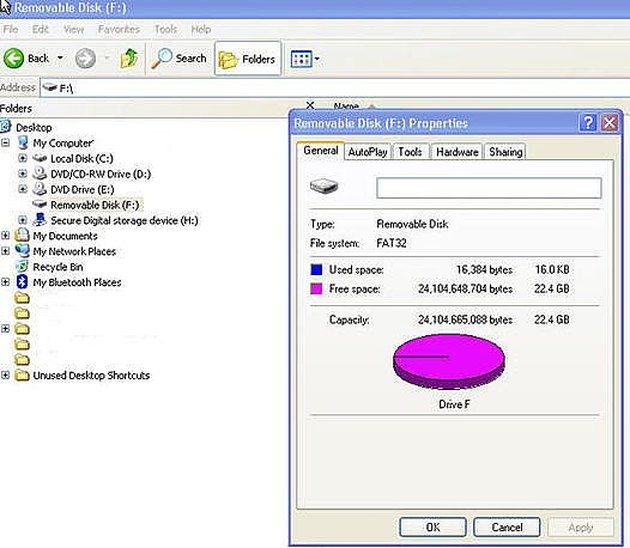This screenshot has height=548, width=630.
Task: Switch to the General tab
Action: click(320, 151)
